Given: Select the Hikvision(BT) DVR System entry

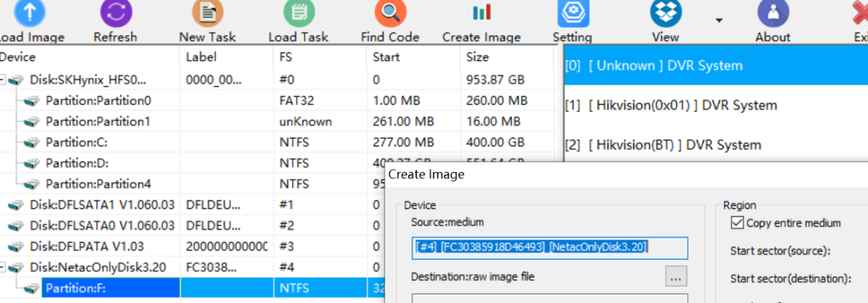Looking at the screenshot, I should tap(674, 145).
